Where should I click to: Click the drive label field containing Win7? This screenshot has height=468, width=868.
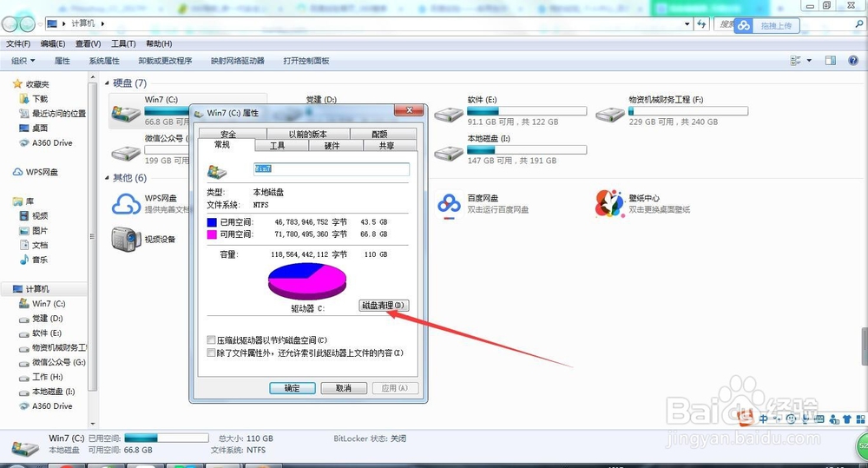pyautogui.click(x=332, y=169)
